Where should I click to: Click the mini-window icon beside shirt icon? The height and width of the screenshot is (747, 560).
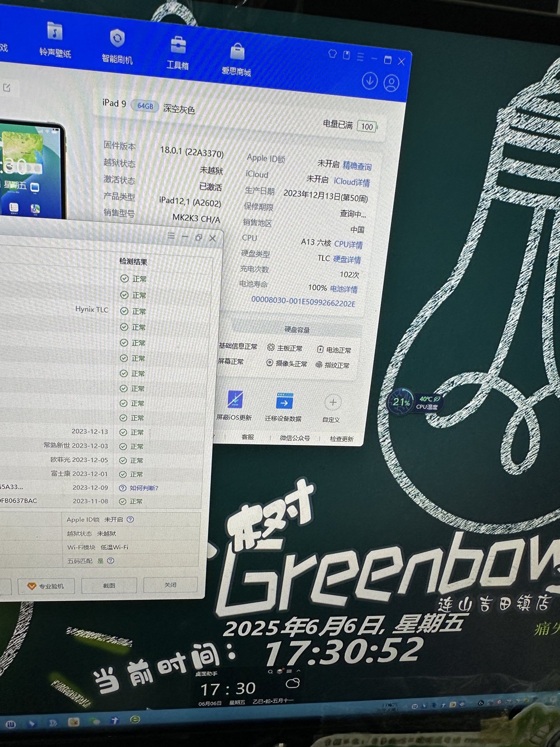346,55
